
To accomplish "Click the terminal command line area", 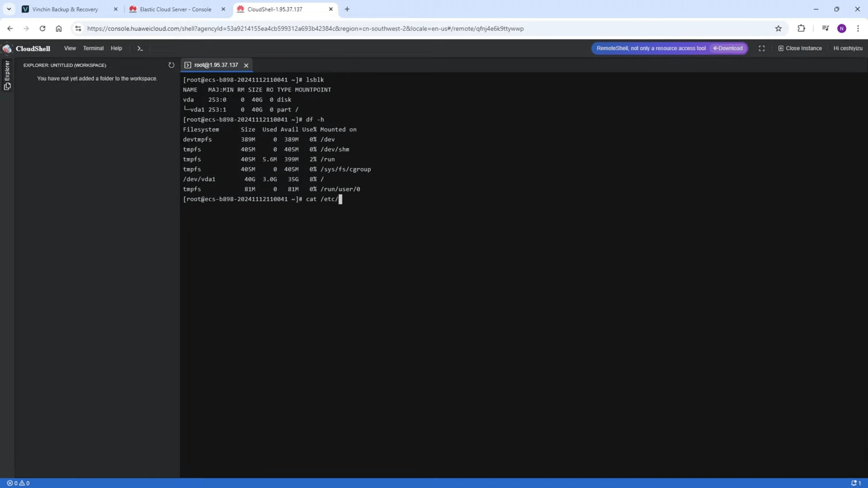I will coord(262,199).
